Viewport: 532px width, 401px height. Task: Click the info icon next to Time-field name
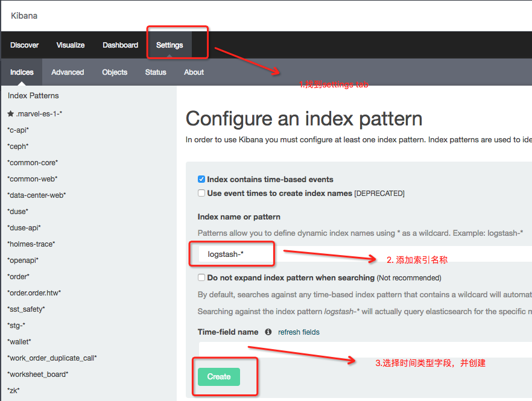pos(268,332)
